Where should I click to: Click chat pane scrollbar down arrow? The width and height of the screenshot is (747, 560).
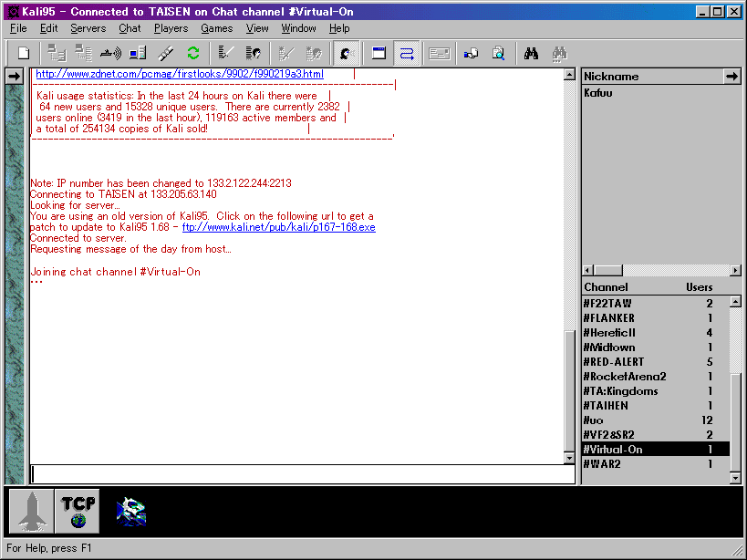pyautogui.click(x=569, y=458)
